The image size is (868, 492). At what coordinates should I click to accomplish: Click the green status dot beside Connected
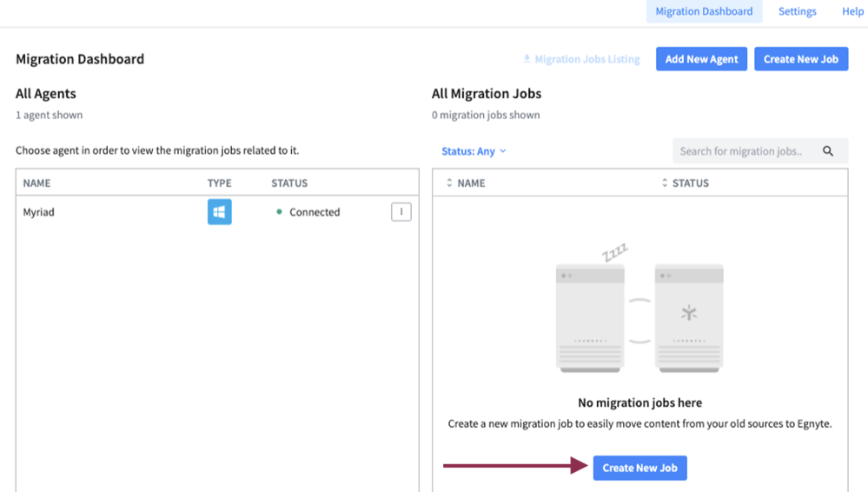coord(279,211)
